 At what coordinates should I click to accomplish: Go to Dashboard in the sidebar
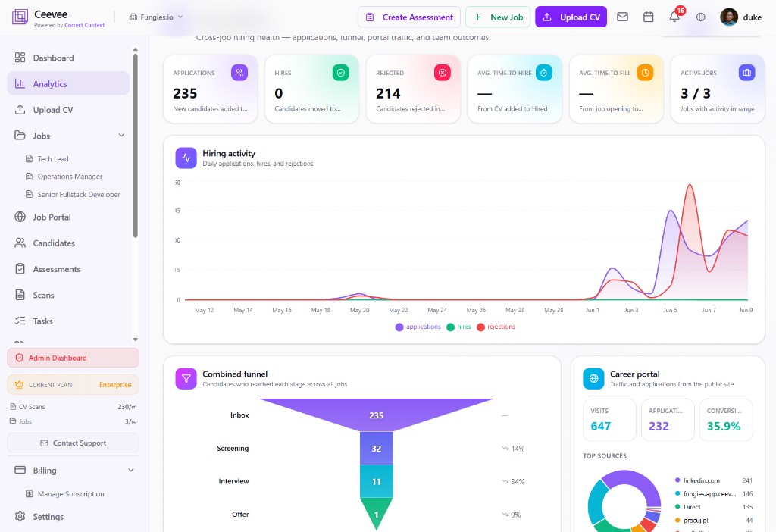(x=68, y=58)
